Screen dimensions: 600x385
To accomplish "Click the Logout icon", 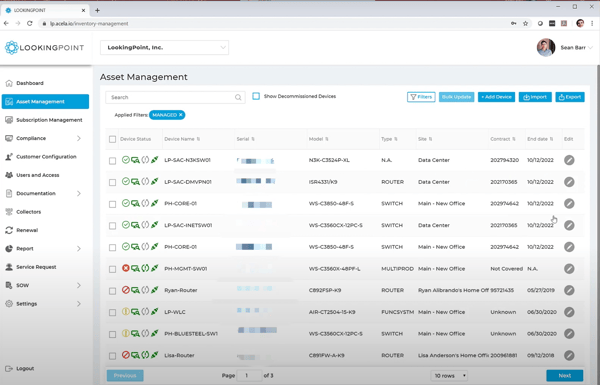I will pos(9,369).
